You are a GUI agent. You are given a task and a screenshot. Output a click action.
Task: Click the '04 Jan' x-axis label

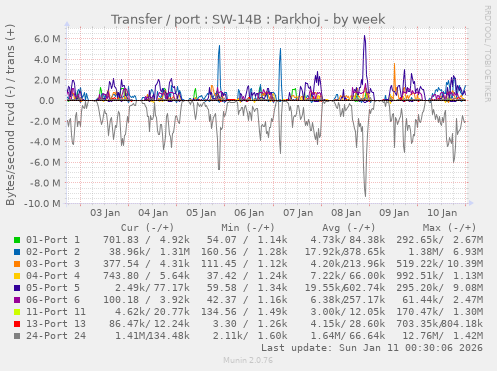(x=153, y=213)
